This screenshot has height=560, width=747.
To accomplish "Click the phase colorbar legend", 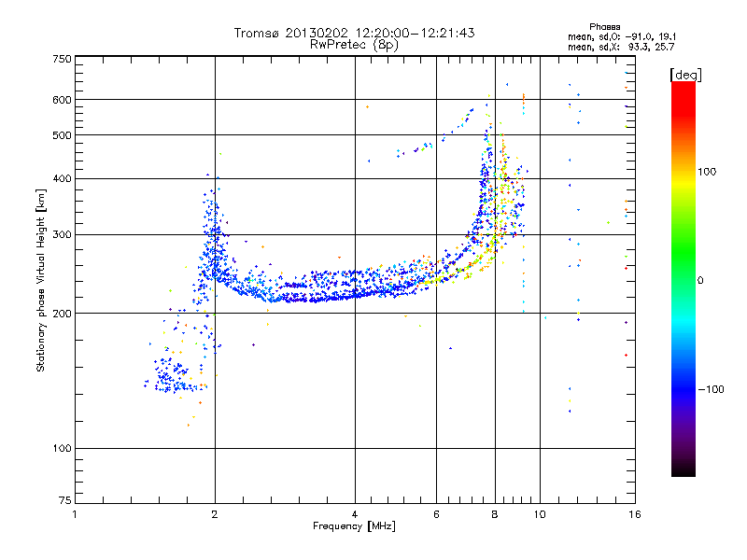I will point(684,278).
